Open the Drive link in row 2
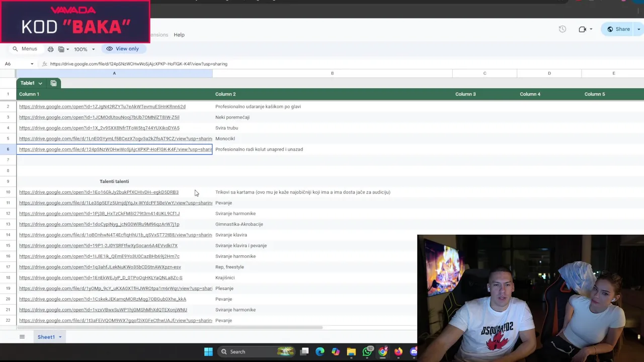Image resolution: width=644 pixels, height=362 pixels. pos(102,107)
